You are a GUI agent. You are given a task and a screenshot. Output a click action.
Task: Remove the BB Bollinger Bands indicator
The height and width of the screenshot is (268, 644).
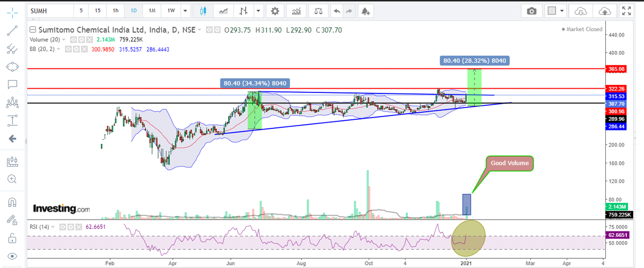click(83, 49)
